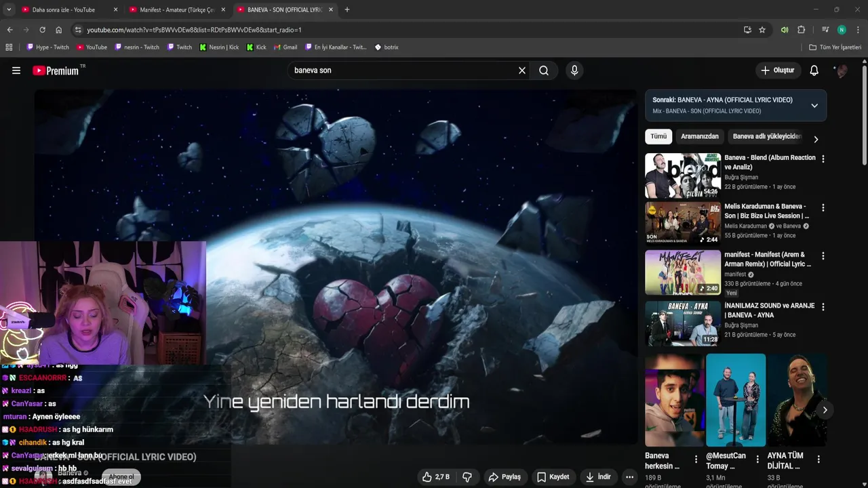Like the video (2,7 B)
This screenshot has width=868, height=488.
(x=435, y=477)
